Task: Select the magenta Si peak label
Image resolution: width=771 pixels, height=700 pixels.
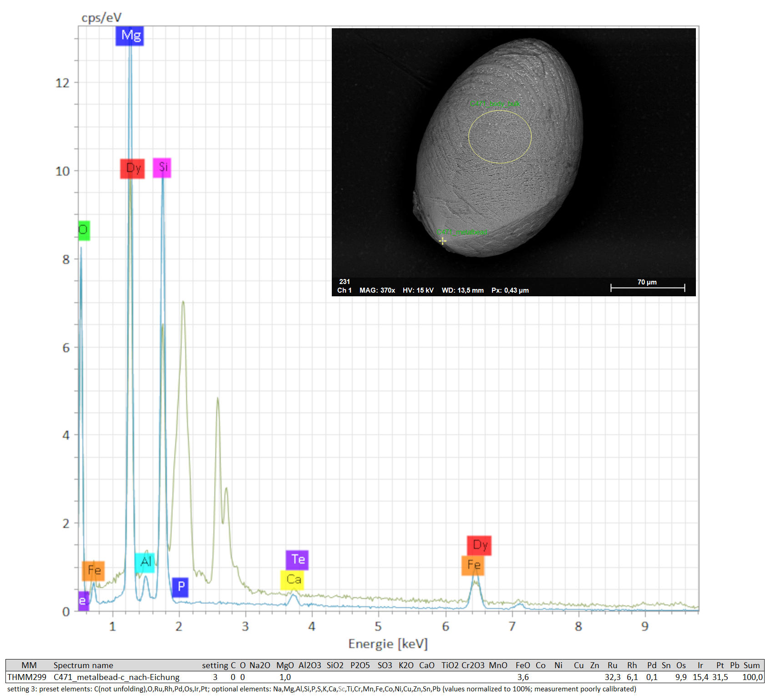Action: pyautogui.click(x=162, y=168)
